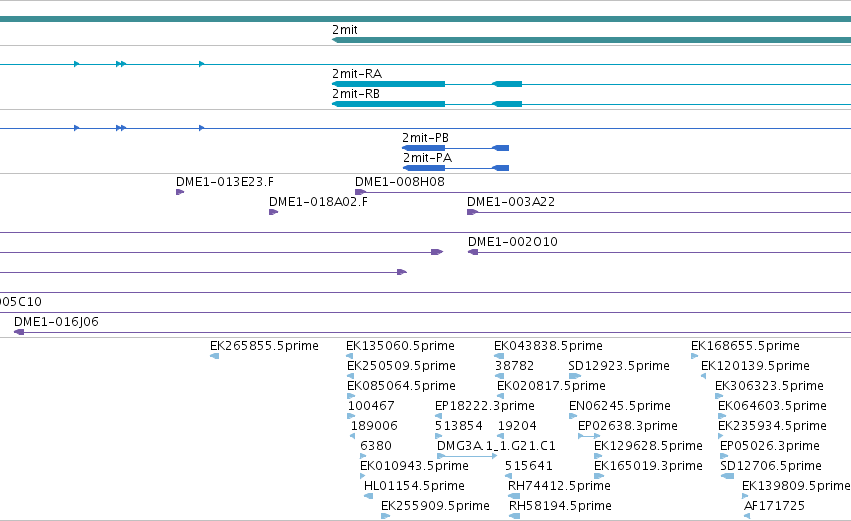The image size is (851, 521).
Task: Select EST EK120139.5prime label
Action: [x=755, y=366]
